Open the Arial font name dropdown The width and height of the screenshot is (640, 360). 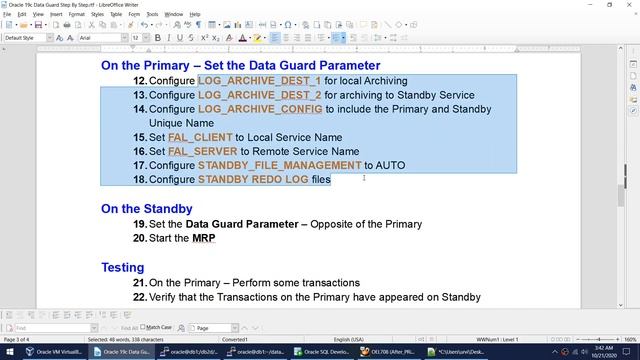click(124, 38)
